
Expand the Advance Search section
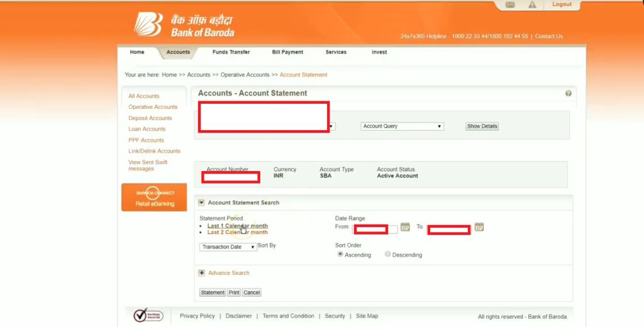pos(201,273)
